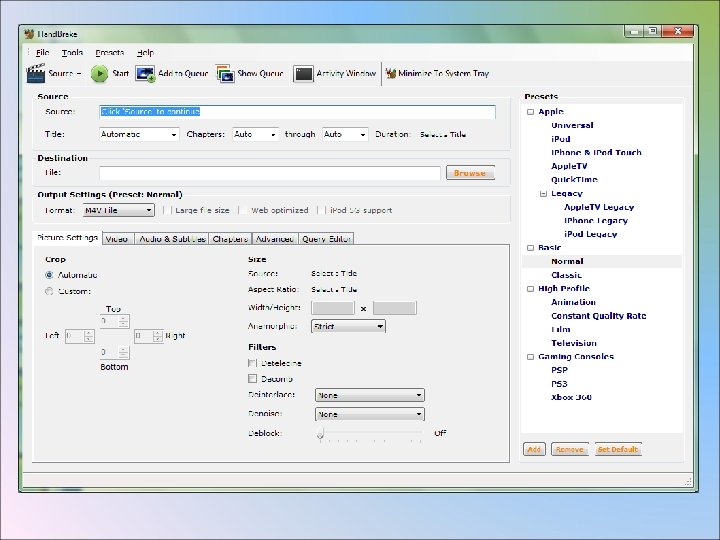The height and width of the screenshot is (540, 720).
Task: Collapse the Basic presets group
Action: [530, 248]
